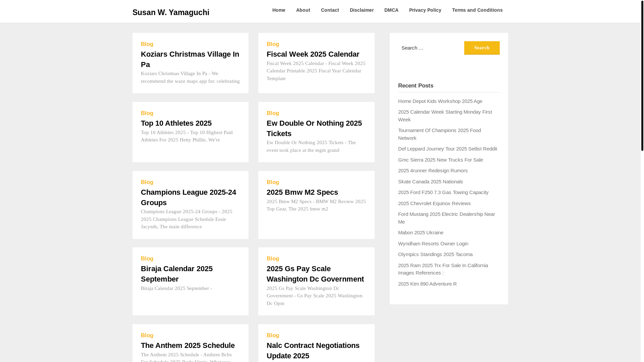Click Blog category above Fiscal Week 2025
Viewport: 644px width, 362px height.
coord(273,44)
